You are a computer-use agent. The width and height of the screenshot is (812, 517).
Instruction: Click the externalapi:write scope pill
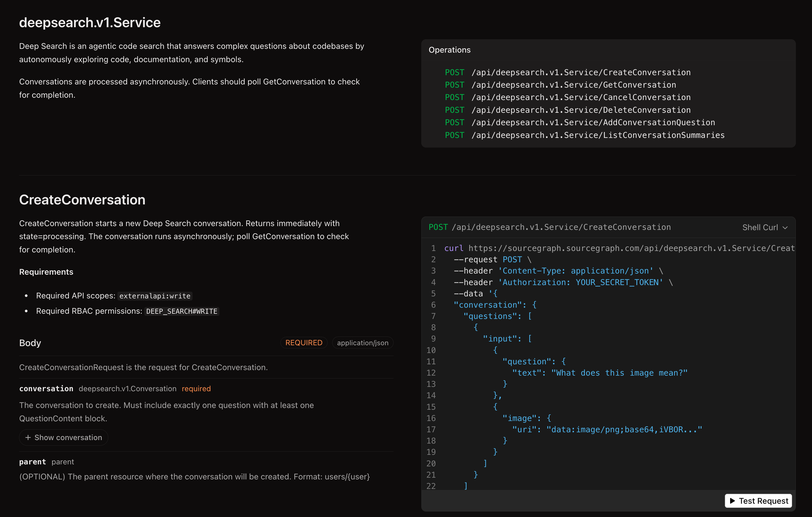[x=155, y=296]
